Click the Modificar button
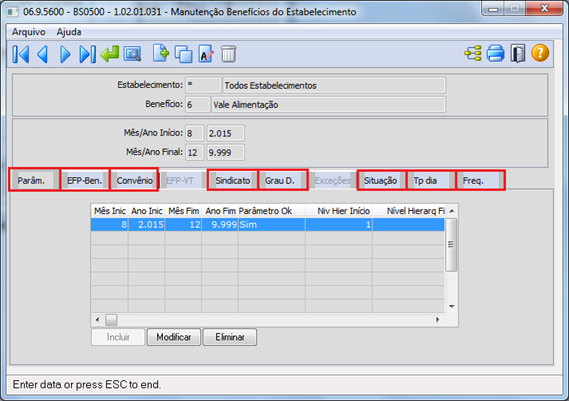569x401 pixels. pos(174,337)
